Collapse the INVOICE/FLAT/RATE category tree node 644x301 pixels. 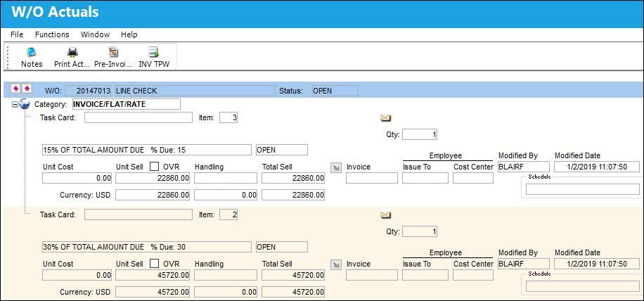tap(15, 104)
